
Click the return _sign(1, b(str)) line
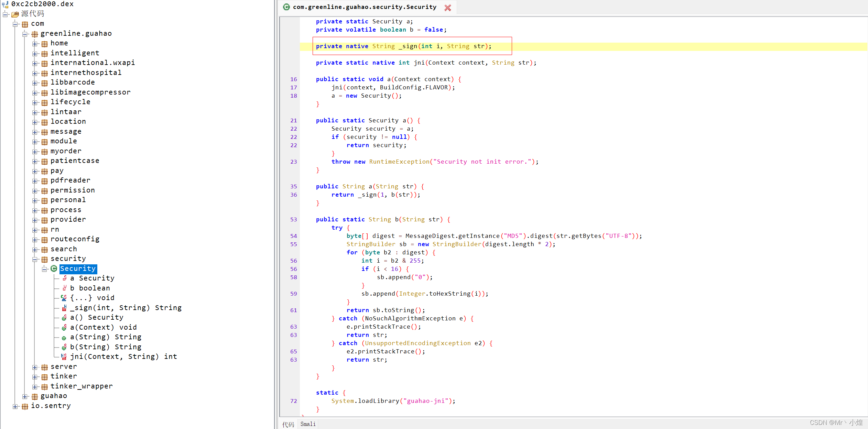point(376,195)
